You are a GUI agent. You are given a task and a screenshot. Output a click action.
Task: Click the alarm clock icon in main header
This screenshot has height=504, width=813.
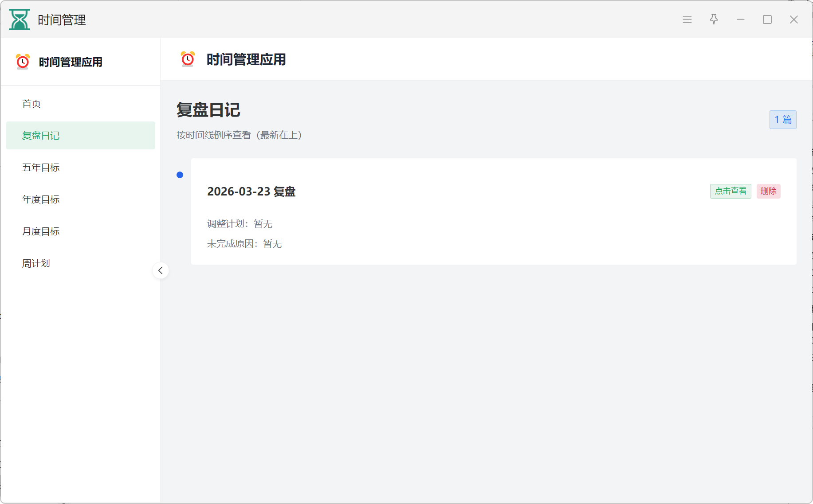click(x=188, y=59)
